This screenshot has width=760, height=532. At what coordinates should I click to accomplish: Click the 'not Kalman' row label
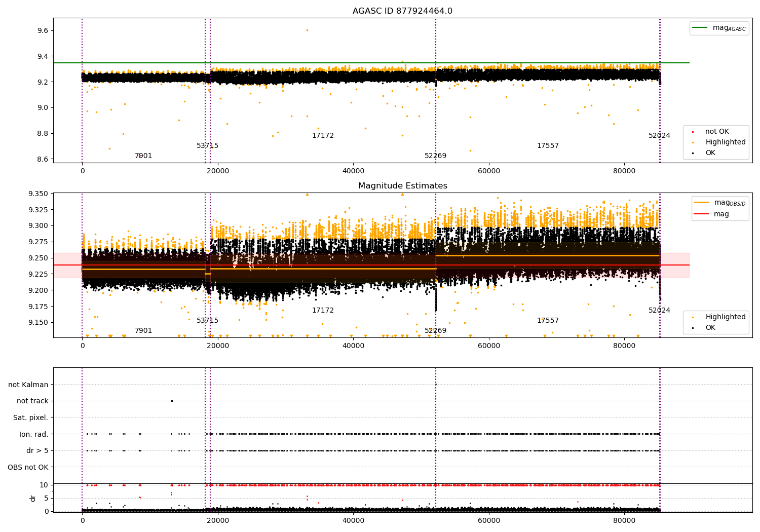(x=28, y=385)
